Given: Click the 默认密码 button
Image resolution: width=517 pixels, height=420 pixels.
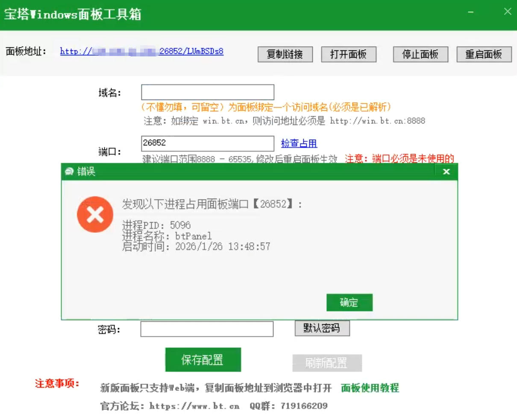Looking at the screenshot, I should coord(322,328).
